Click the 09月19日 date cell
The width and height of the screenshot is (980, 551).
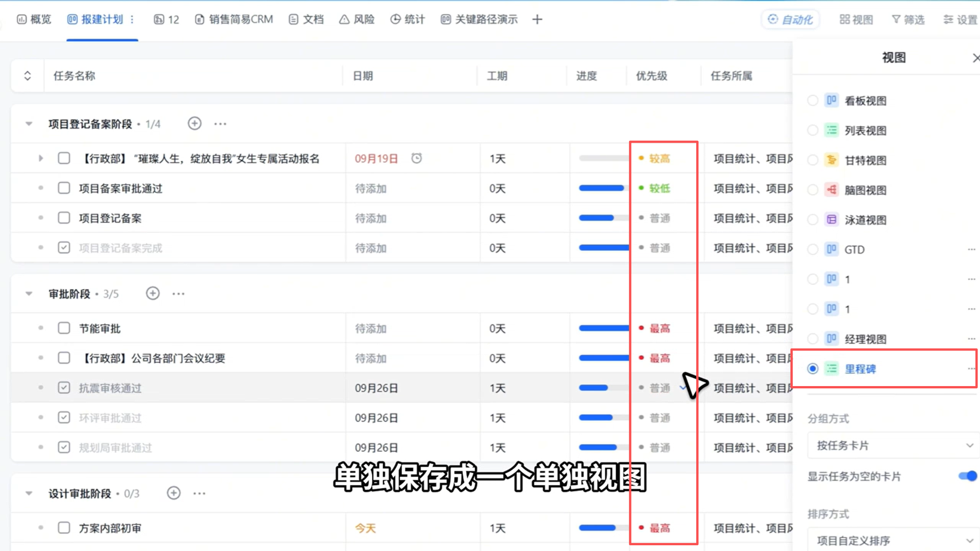(x=376, y=158)
